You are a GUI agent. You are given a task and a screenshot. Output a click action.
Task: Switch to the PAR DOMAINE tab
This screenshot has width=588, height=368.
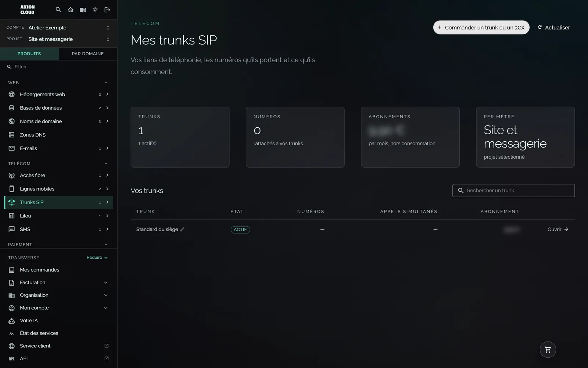[88, 54]
